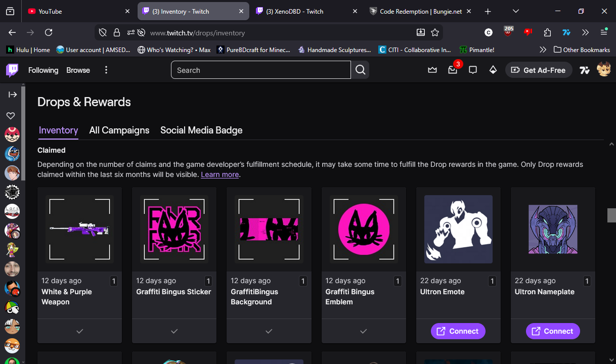
Task: Select the White & Purple Weapon thumbnail
Action: point(79,229)
